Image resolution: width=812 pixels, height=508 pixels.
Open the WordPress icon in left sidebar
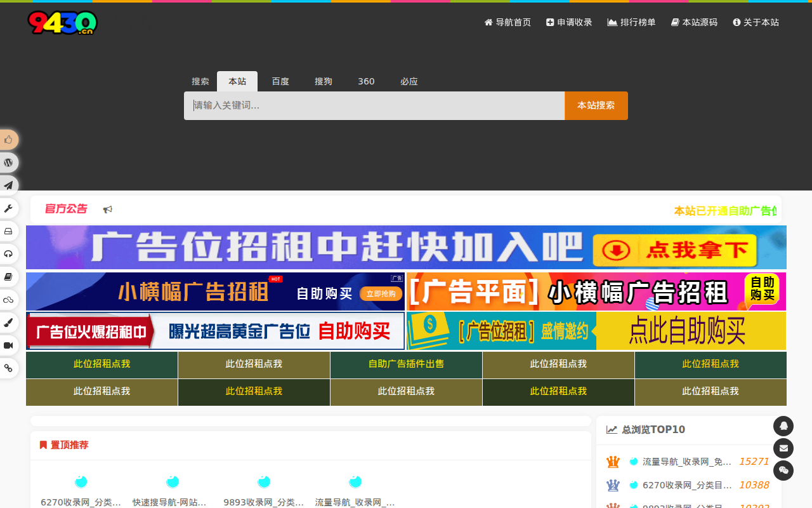tap(8, 163)
